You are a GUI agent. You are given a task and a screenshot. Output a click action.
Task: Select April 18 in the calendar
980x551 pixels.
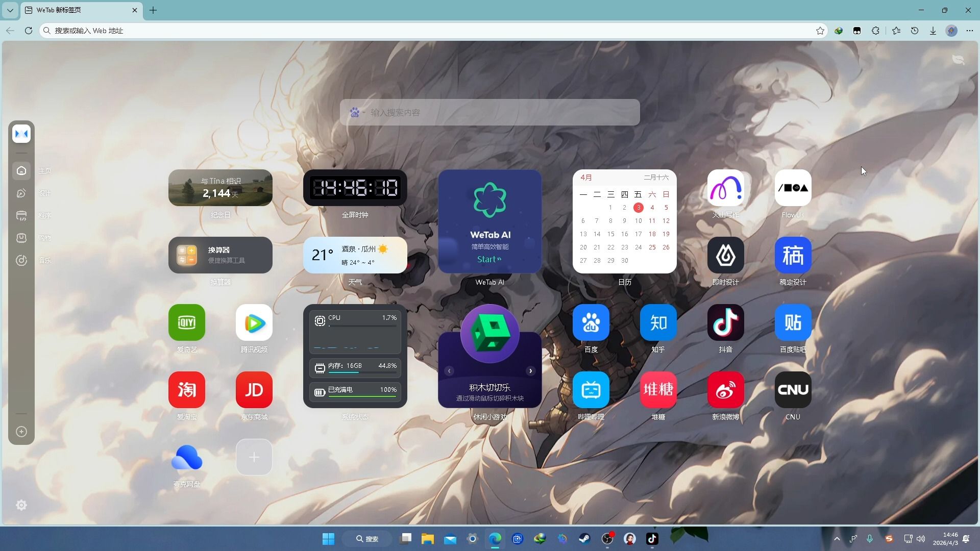pyautogui.click(x=652, y=234)
